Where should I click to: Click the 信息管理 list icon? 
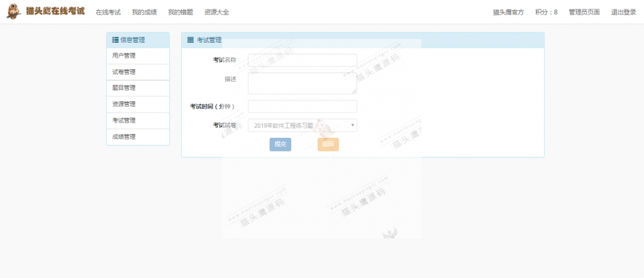pyautogui.click(x=116, y=40)
